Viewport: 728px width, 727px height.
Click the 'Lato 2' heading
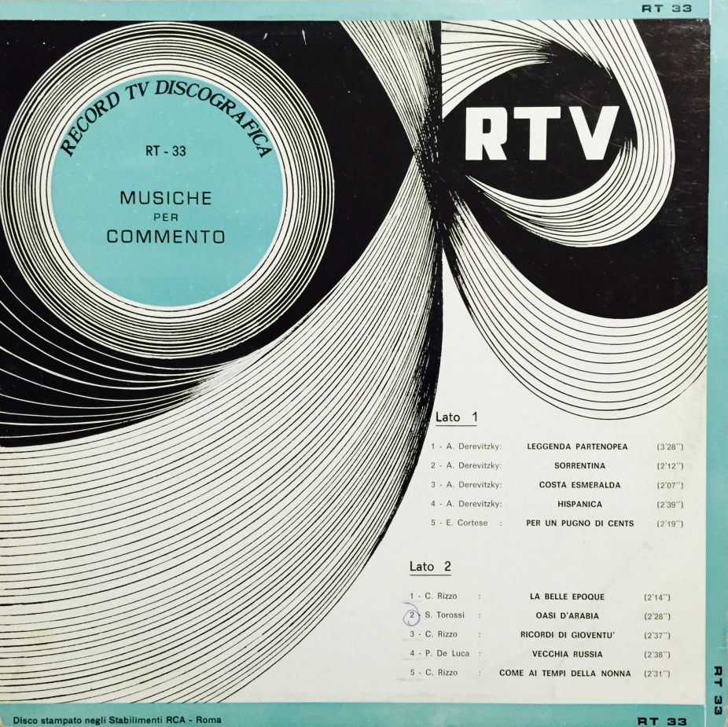(430, 567)
